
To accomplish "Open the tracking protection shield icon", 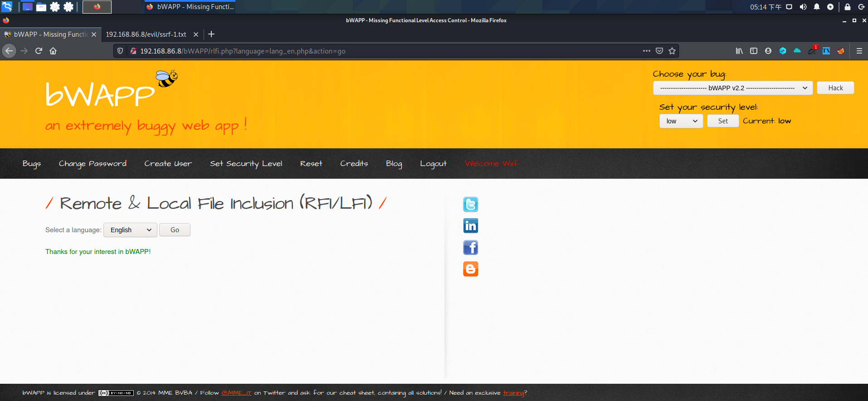I will 120,51.
